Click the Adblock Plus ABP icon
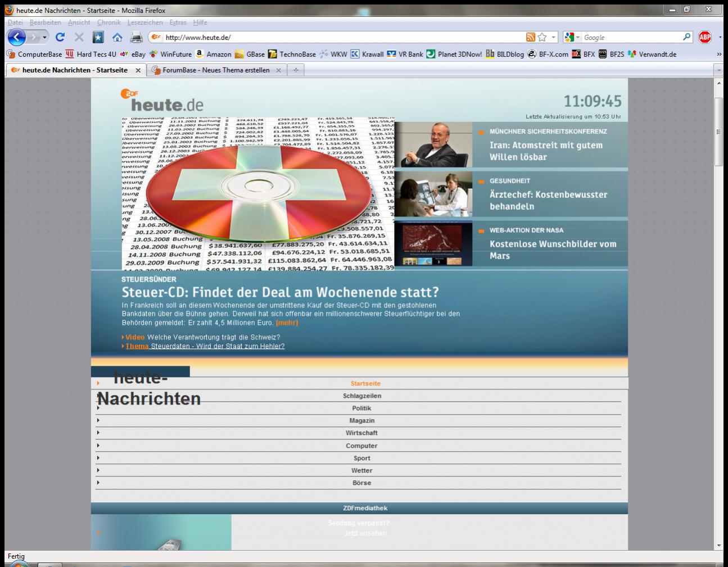The width and height of the screenshot is (728, 567). [x=705, y=37]
